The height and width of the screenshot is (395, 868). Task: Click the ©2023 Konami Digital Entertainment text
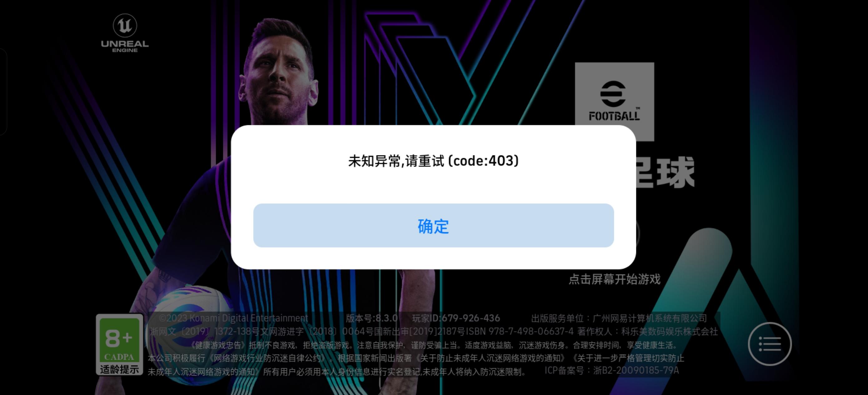tap(234, 318)
